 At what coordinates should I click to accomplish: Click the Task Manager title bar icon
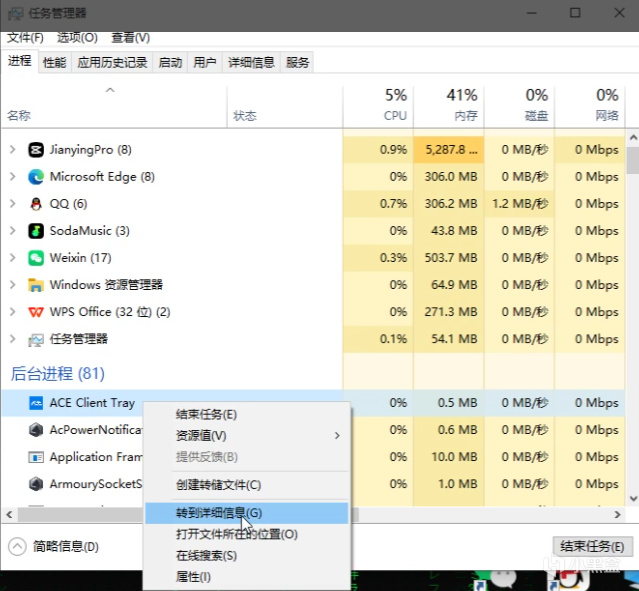click(x=16, y=13)
